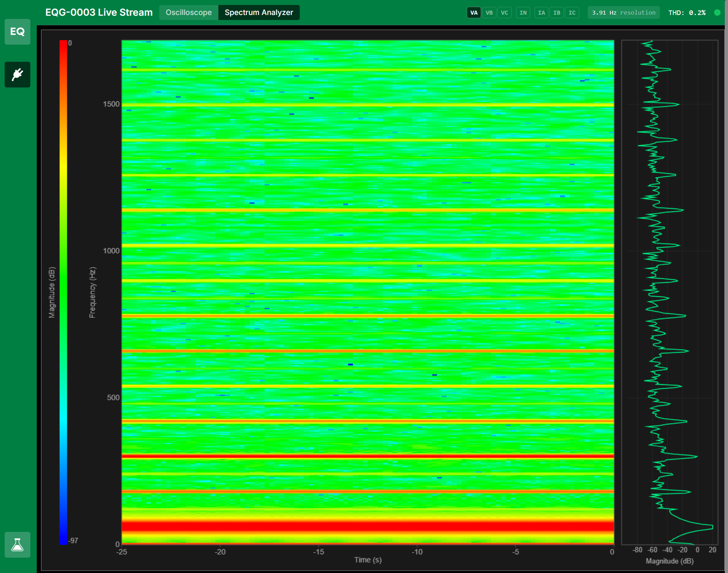Toggle the VC voltage channel

tap(504, 13)
